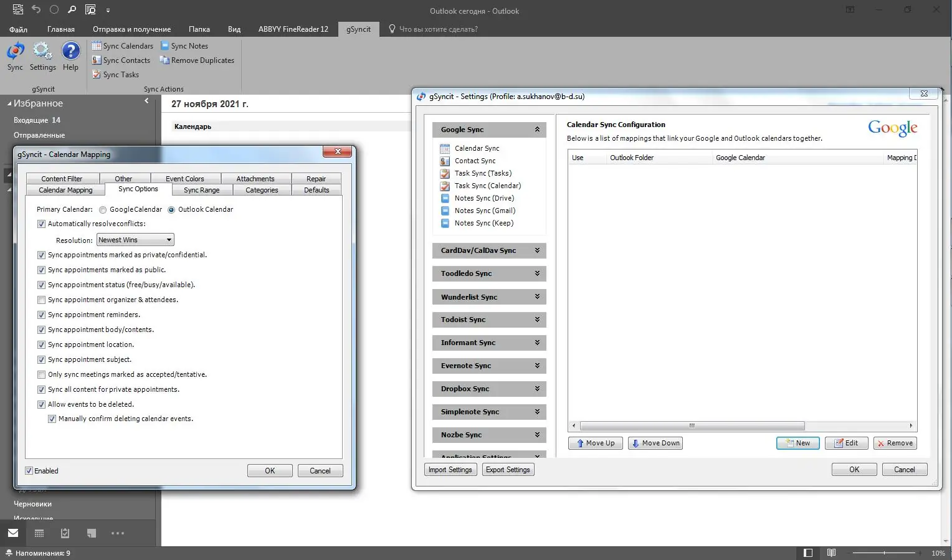
Task: Open Notes Sync (Keep) settings
Action: point(484,223)
